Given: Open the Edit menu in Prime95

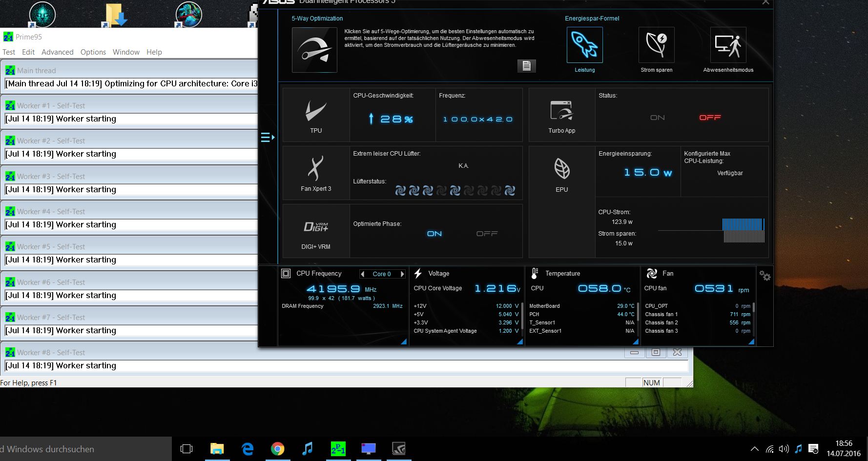Looking at the screenshot, I should [28, 52].
